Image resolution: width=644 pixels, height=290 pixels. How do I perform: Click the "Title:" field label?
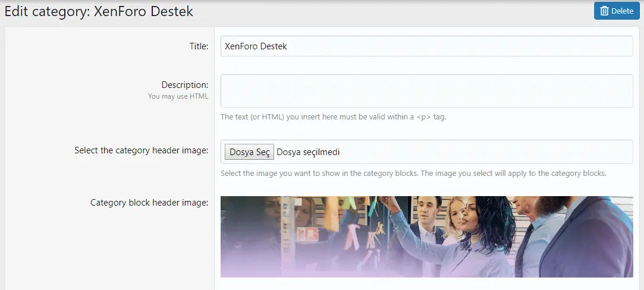[199, 46]
